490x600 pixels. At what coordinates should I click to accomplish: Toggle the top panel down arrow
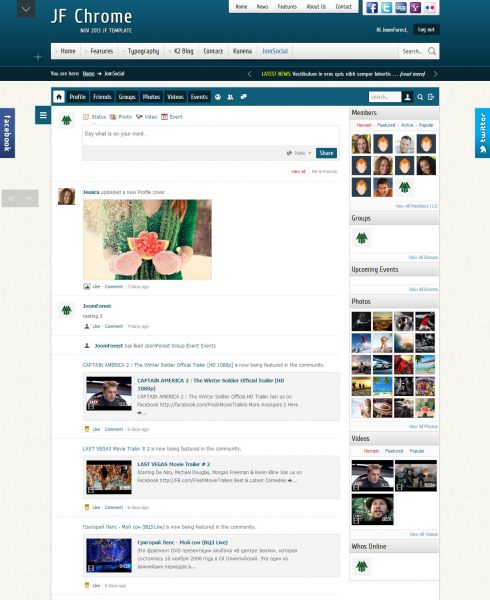click(26, 8)
